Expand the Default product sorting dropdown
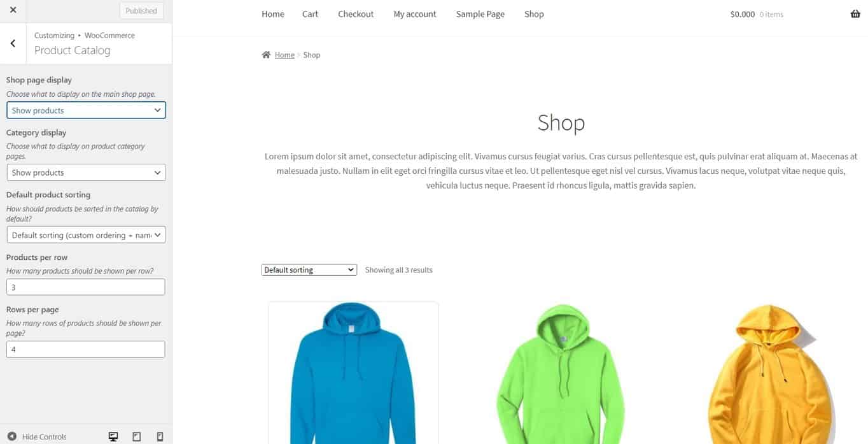Image resolution: width=868 pixels, height=444 pixels. pos(86,235)
